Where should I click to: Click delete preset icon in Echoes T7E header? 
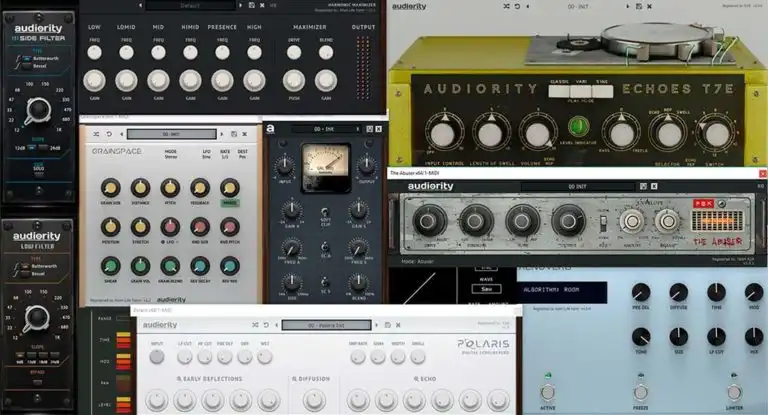click(x=649, y=6)
